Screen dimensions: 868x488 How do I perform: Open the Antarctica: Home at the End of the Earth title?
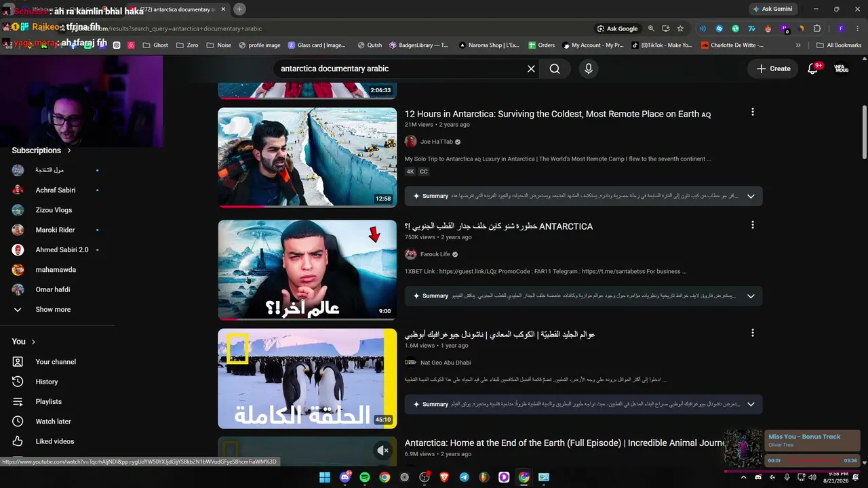pyautogui.click(x=565, y=443)
